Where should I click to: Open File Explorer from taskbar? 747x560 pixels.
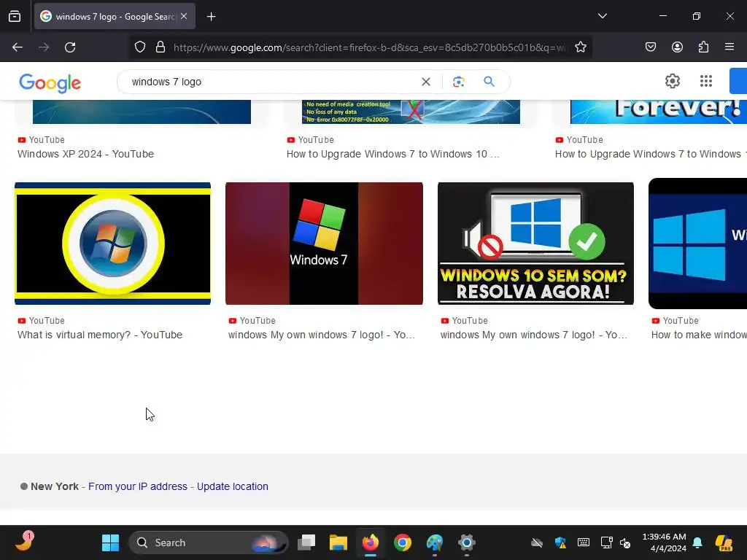[x=338, y=542]
